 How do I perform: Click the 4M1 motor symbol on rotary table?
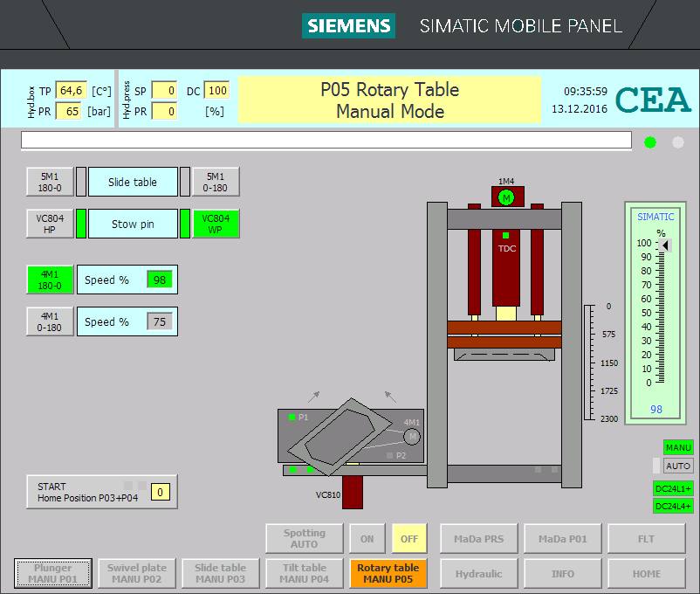click(x=412, y=437)
